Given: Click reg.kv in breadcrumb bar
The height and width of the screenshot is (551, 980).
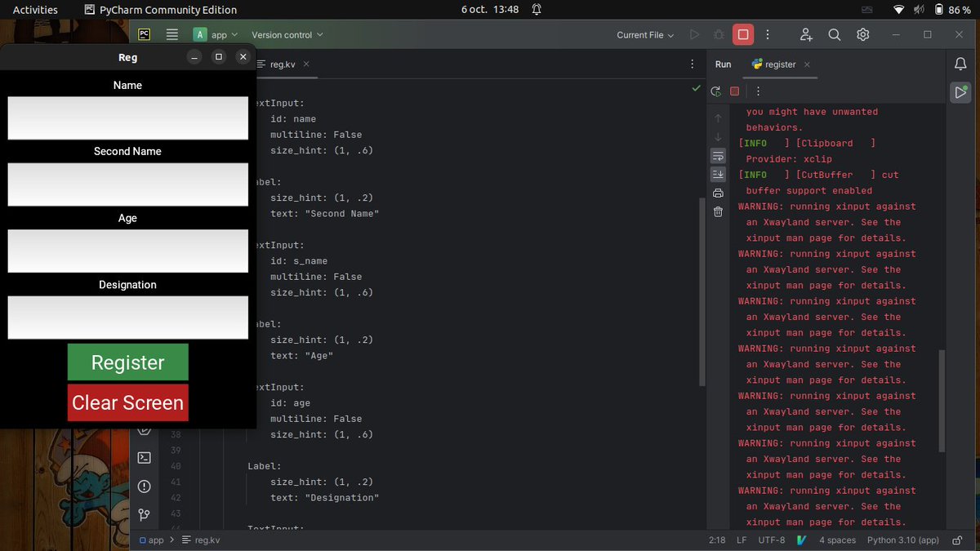Looking at the screenshot, I should pos(201,540).
